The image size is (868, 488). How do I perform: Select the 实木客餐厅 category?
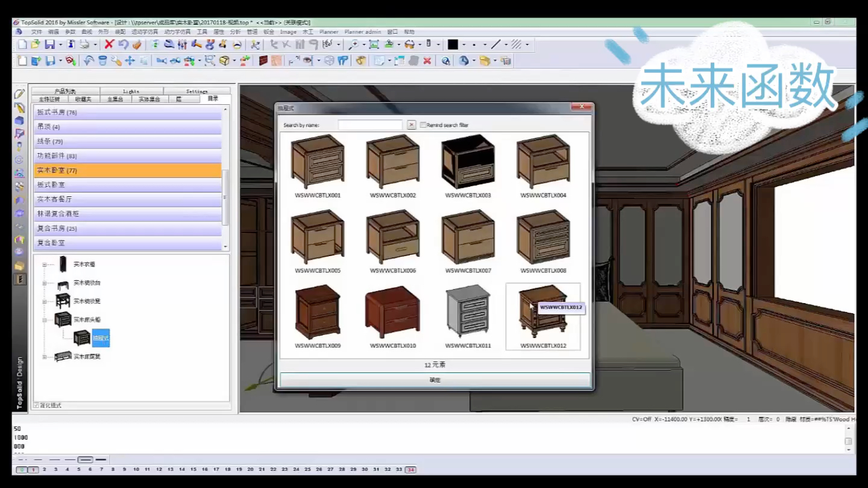pos(128,199)
